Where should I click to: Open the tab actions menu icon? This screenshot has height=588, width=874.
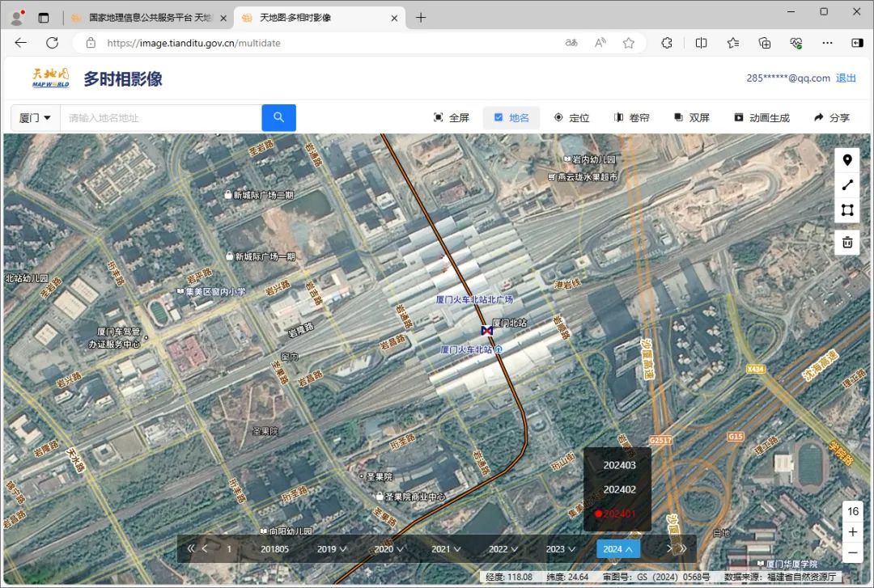(x=44, y=18)
